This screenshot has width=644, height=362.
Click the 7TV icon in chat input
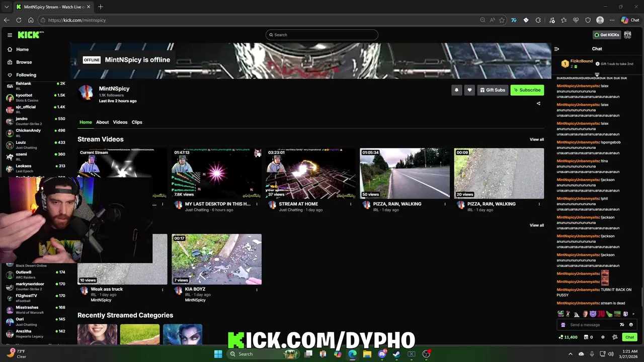coord(622,325)
